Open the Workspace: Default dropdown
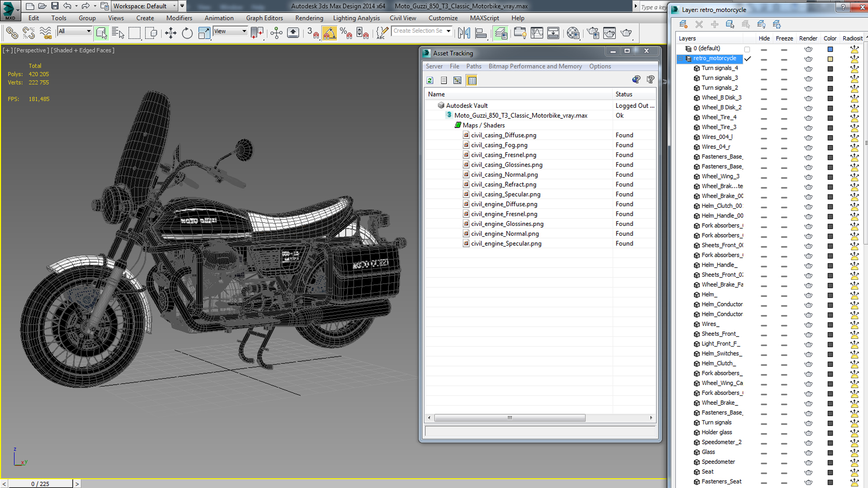Screen dimensions: 868x488 [145, 6]
